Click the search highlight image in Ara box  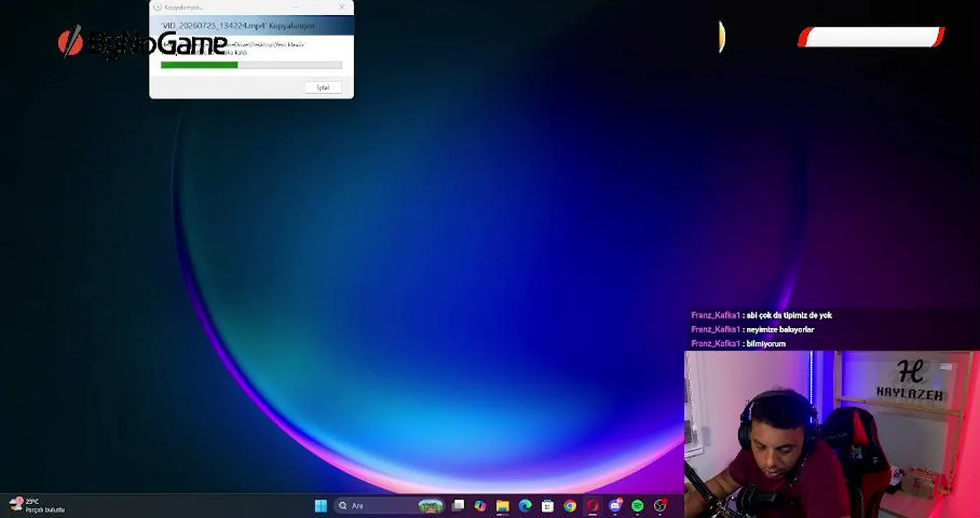pos(431,506)
